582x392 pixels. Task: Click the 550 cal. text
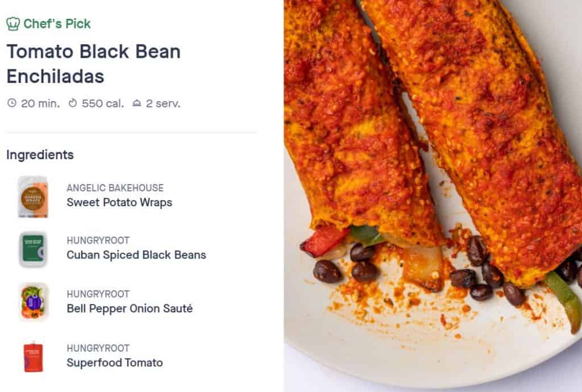(x=103, y=103)
